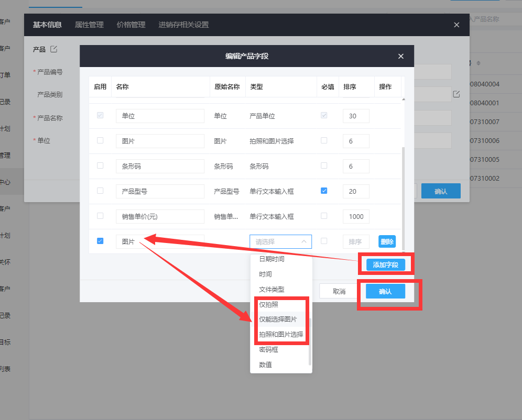Click the empty 排序 field in new row
The height and width of the screenshot is (420, 522).
coord(356,242)
